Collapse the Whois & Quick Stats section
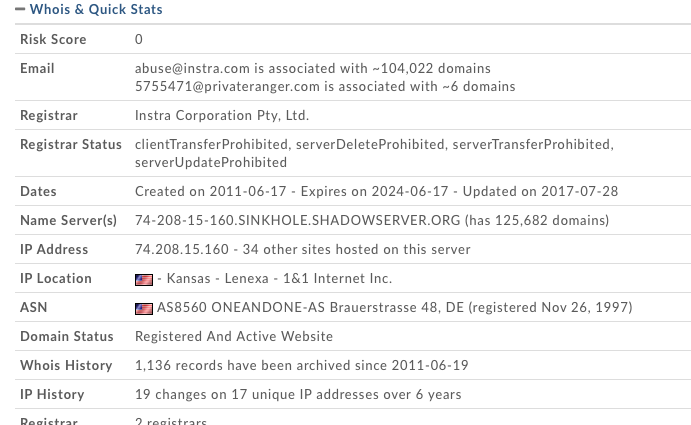 point(20,10)
